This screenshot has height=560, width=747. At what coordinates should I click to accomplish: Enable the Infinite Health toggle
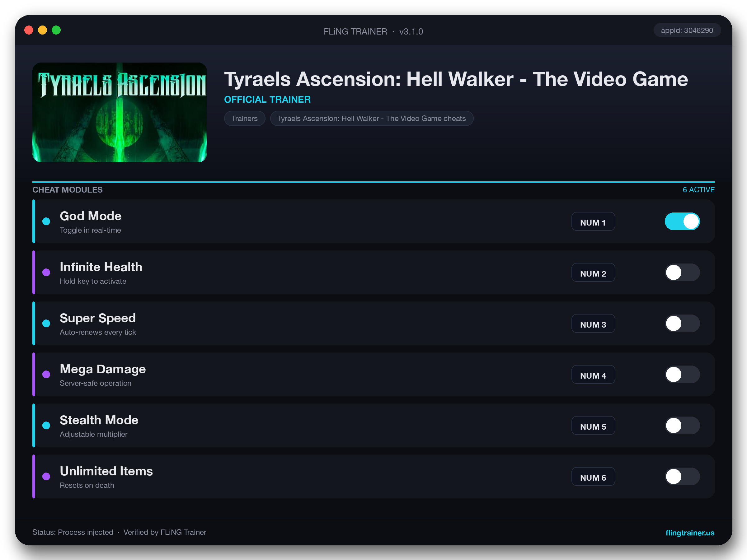[x=682, y=273]
